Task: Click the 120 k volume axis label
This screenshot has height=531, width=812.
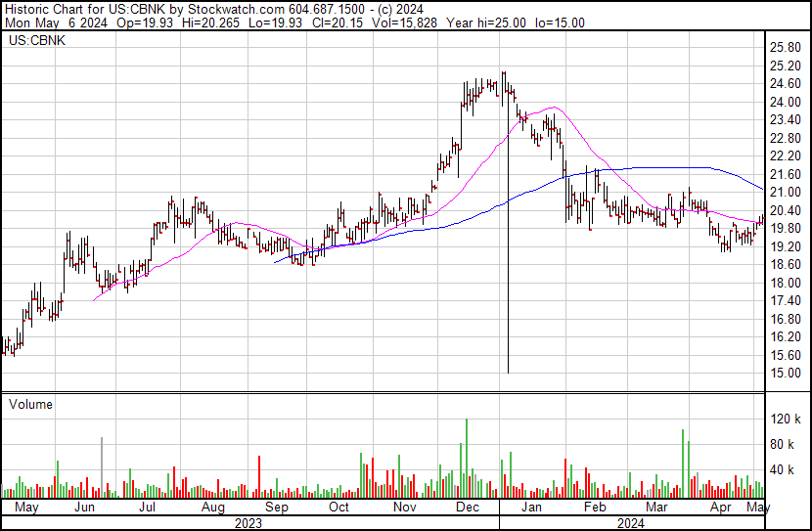Action: 786,419
